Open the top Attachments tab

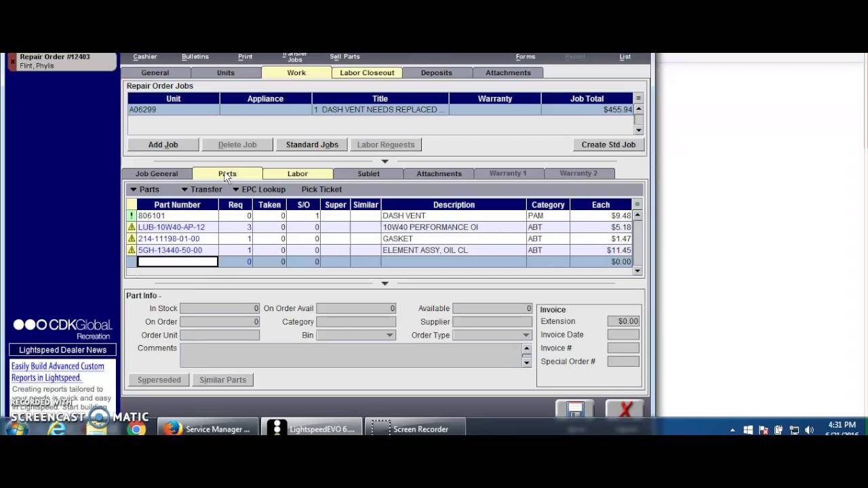pyautogui.click(x=508, y=73)
